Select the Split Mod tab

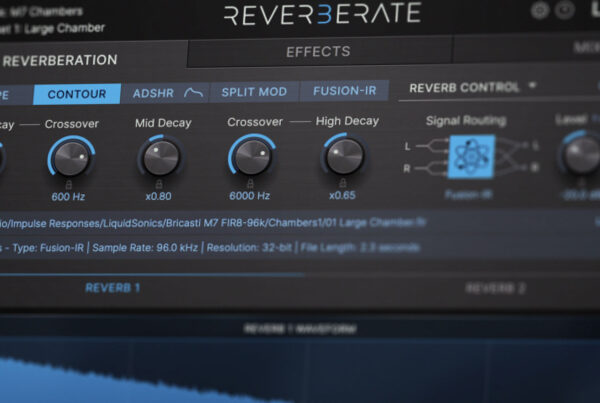(x=254, y=92)
